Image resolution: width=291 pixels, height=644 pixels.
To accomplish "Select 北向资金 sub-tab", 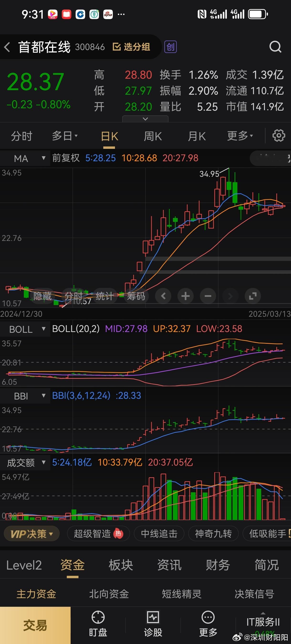I will pos(109,594).
